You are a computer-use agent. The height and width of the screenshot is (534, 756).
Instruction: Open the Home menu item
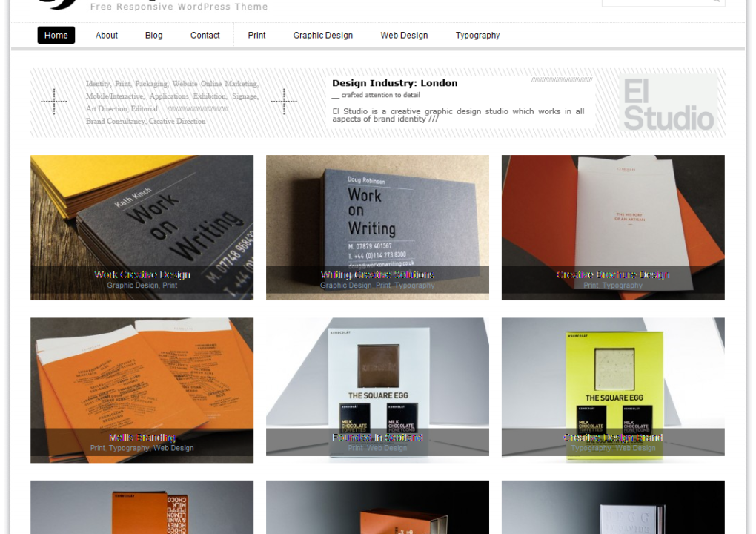pos(56,35)
